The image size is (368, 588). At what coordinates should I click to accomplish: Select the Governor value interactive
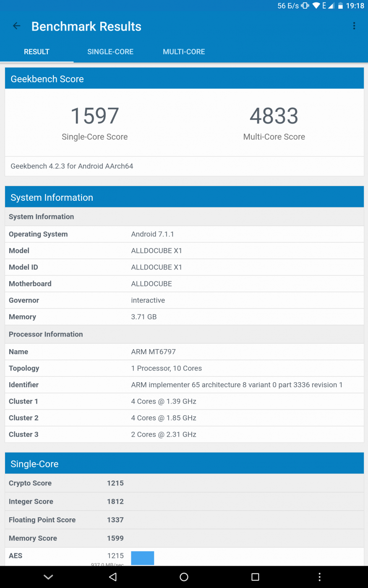[x=148, y=300]
